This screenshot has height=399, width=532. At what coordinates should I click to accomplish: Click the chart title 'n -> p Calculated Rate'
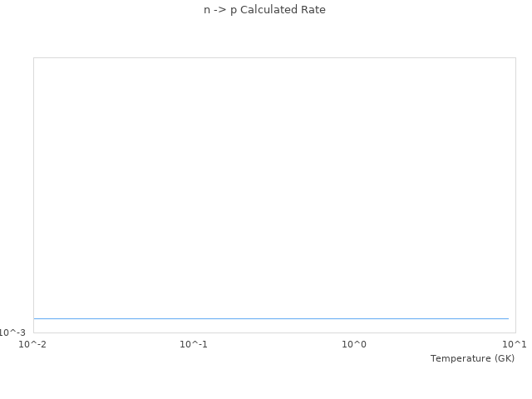coord(264,10)
